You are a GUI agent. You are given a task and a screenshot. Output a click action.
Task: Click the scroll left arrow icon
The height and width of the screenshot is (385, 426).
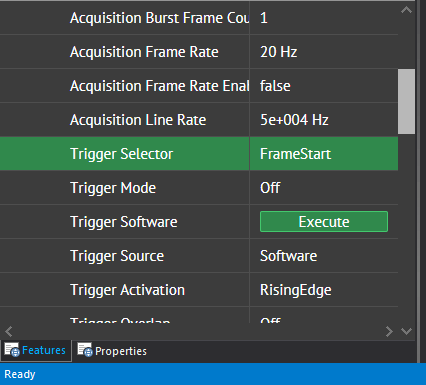click(x=9, y=331)
